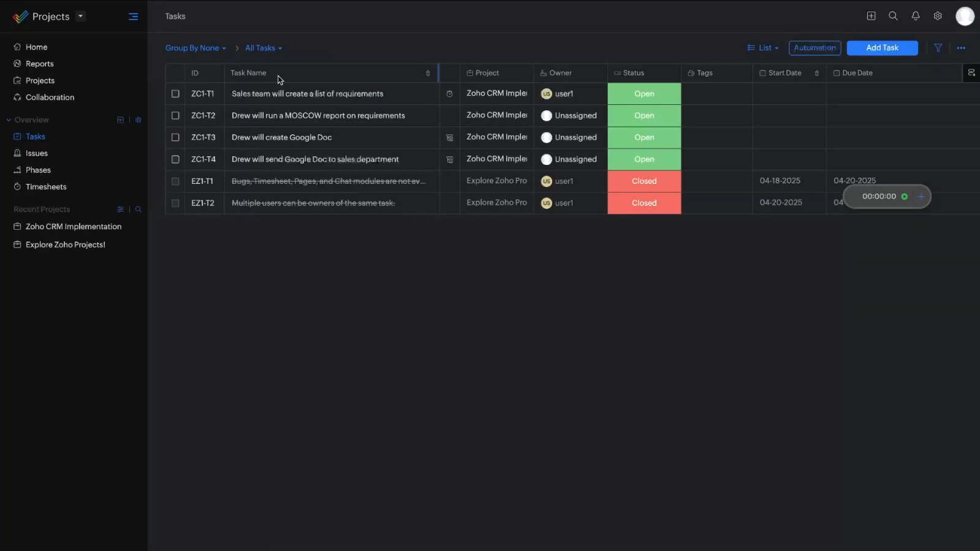Open Timesheets in the sidebar

point(46,187)
